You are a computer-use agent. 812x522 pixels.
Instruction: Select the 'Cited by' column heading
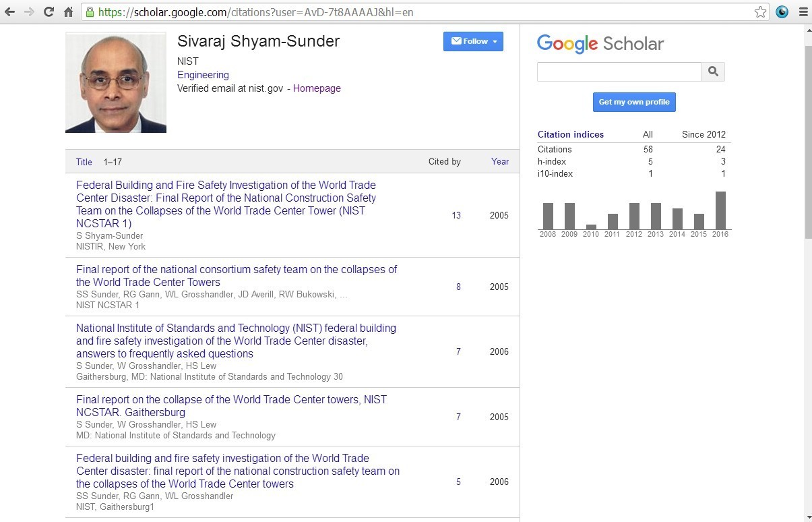(445, 161)
